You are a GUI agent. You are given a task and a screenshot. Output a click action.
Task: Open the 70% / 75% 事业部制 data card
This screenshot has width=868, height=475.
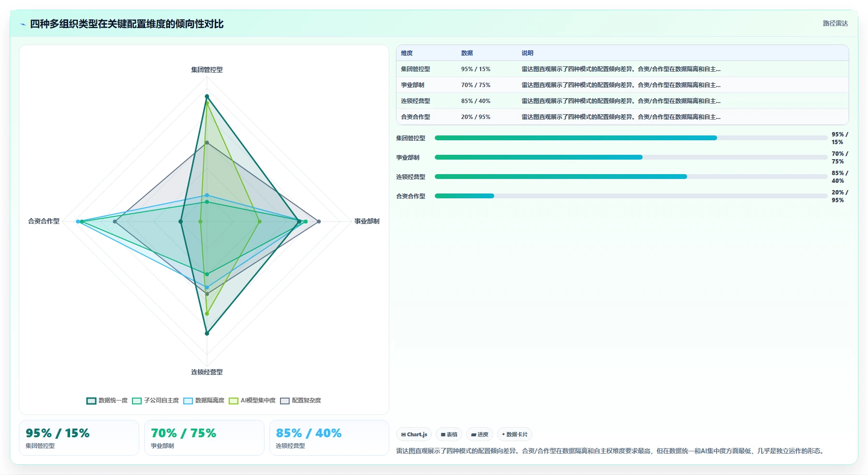tap(204, 438)
